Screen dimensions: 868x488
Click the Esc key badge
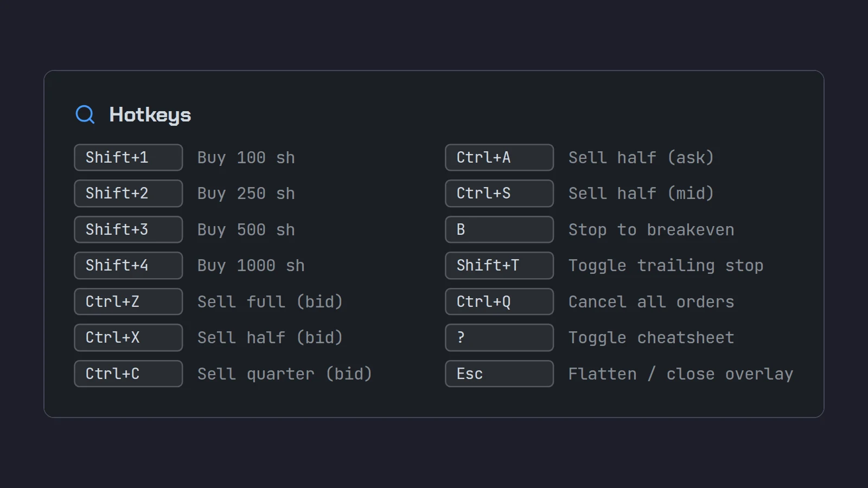(500, 374)
